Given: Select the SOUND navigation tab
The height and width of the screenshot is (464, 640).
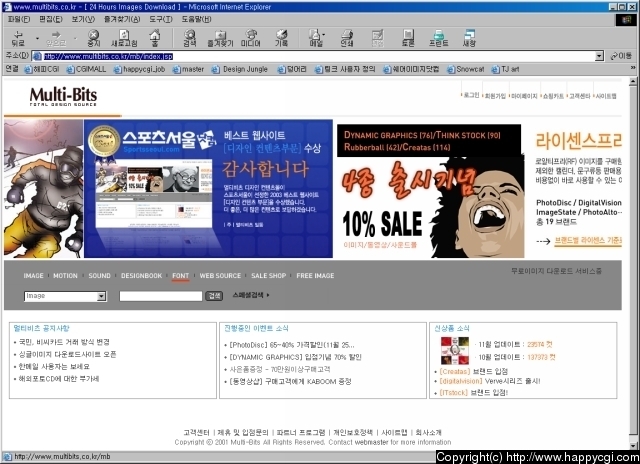Looking at the screenshot, I should (99, 276).
